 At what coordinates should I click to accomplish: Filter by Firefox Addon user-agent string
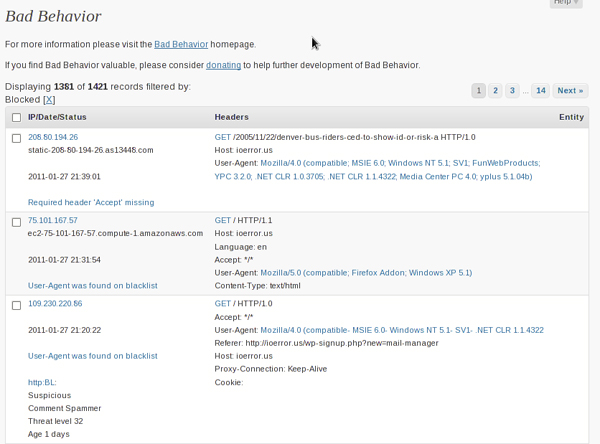click(366, 273)
